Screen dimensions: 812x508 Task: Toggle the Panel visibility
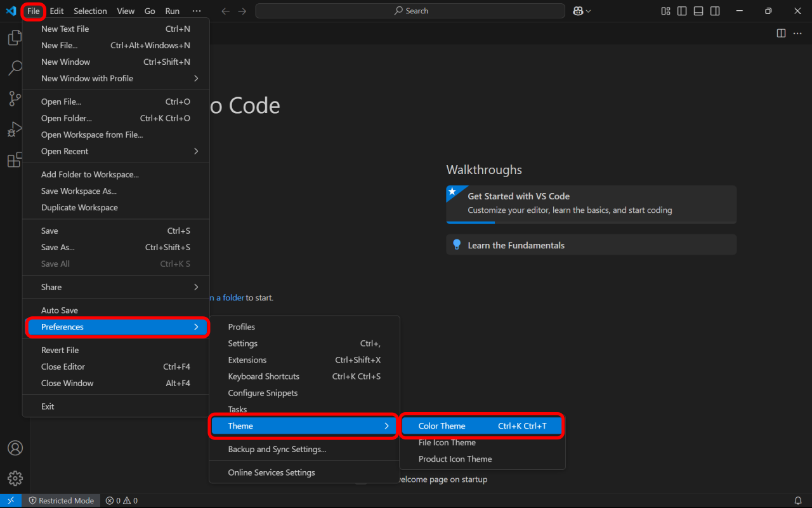(x=698, y=11)
